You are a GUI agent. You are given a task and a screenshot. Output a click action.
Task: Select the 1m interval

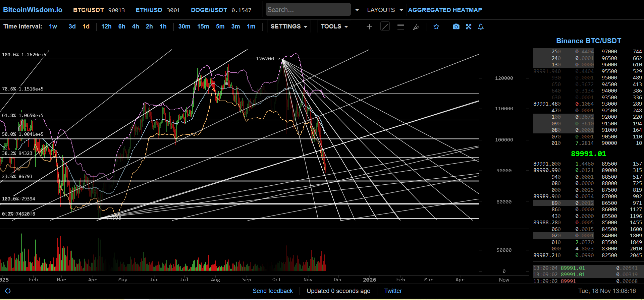pos(251,26)
